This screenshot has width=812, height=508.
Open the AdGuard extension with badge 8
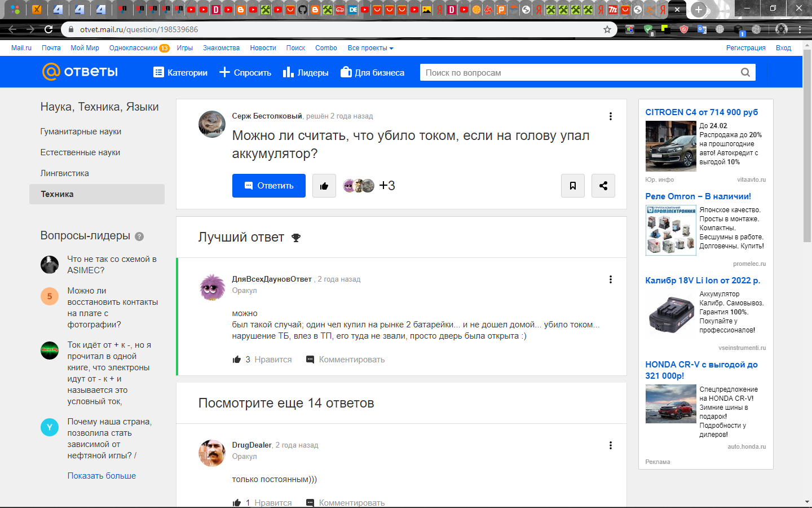pyautogui.click(x=648, y=29)
